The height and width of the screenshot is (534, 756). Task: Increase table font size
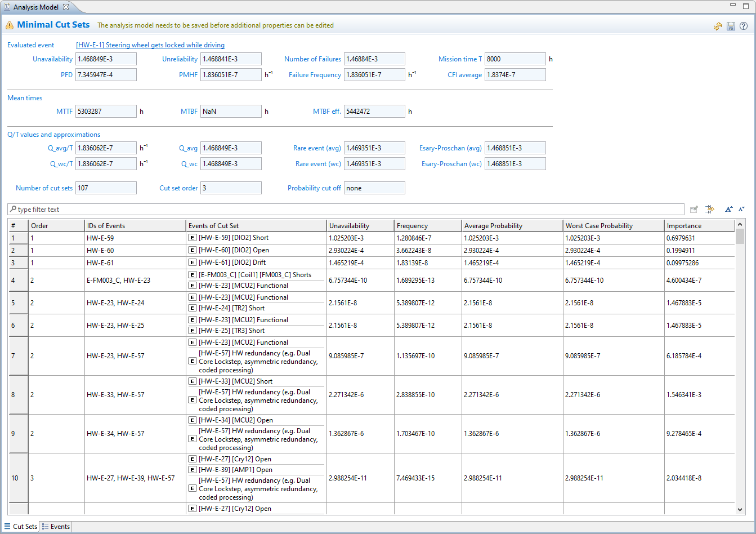coord(729,209)
